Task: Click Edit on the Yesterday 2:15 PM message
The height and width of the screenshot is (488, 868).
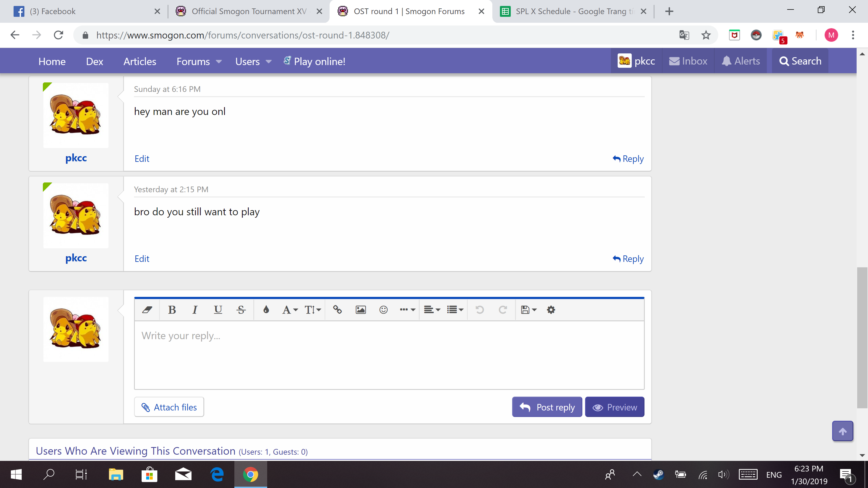Action: [142, 259]
